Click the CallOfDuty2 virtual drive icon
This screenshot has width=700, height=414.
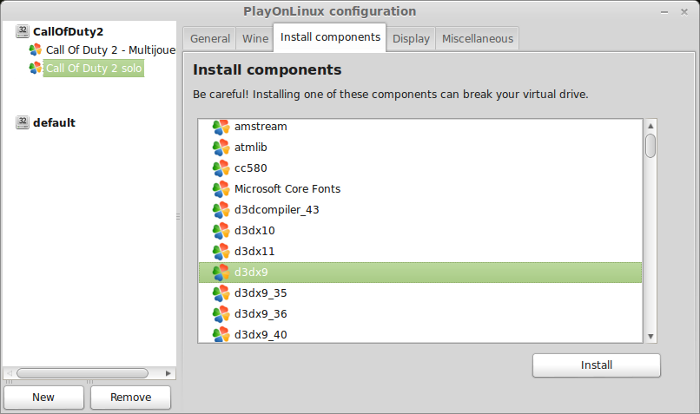pos(22,31)
